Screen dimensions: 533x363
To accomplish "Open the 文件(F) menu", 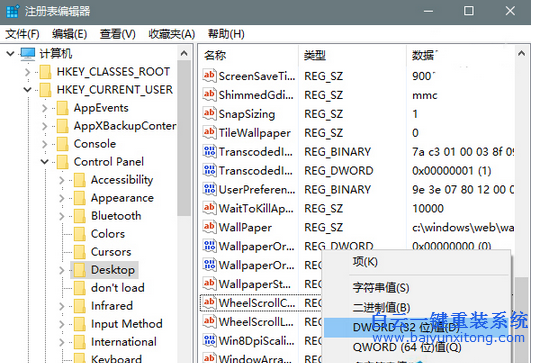I will [22, 34].
